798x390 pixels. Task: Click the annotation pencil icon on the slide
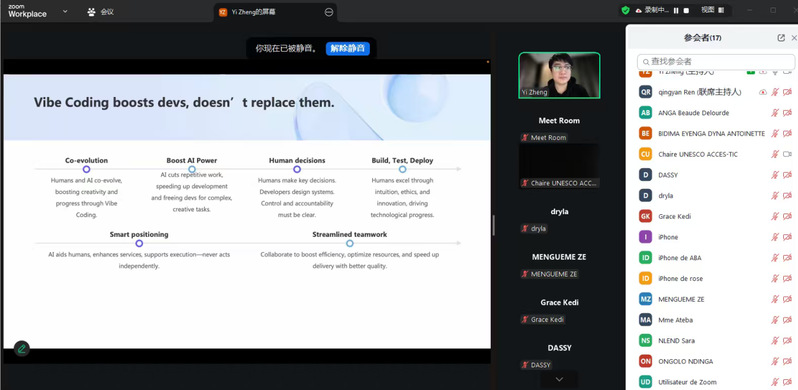(21, 348)
